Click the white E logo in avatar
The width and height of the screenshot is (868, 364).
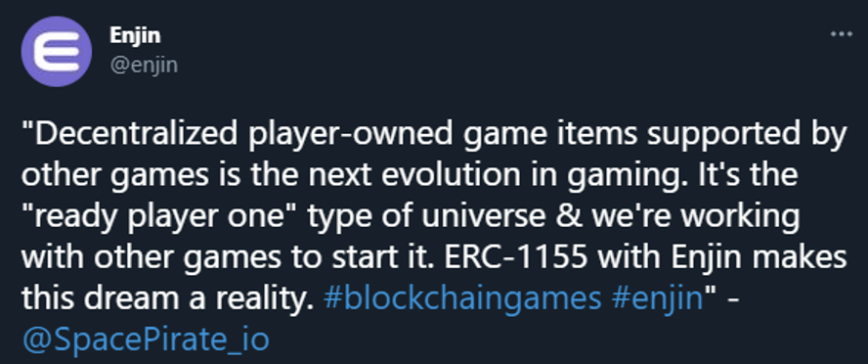[57, 52]
